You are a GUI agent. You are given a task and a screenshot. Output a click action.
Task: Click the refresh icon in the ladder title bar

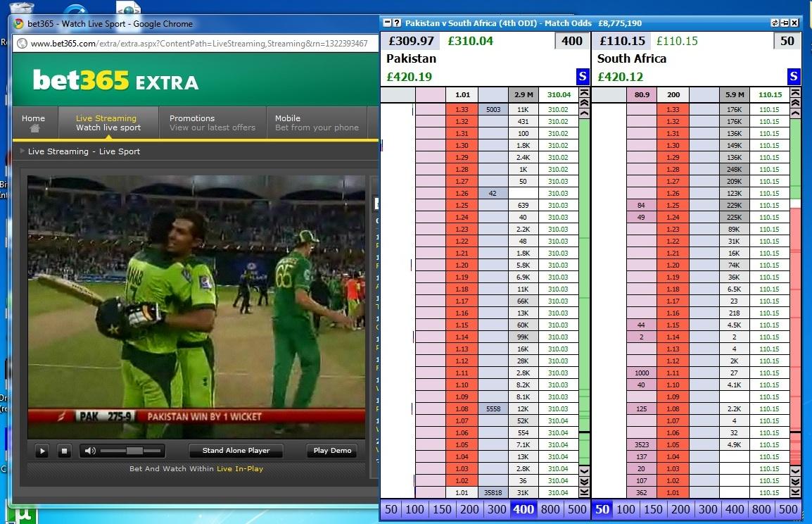tap(775, 23)
